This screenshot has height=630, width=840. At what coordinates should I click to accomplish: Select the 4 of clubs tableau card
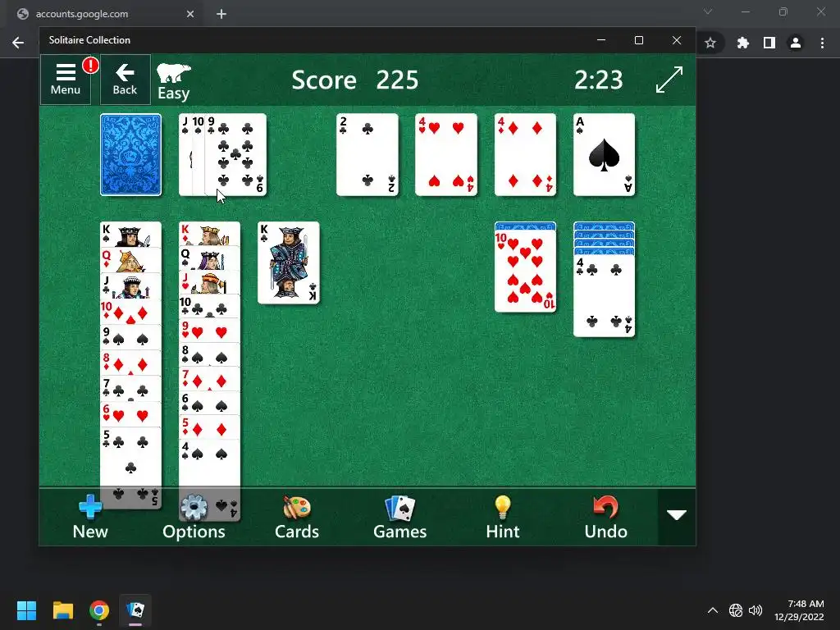coord(605,296)
